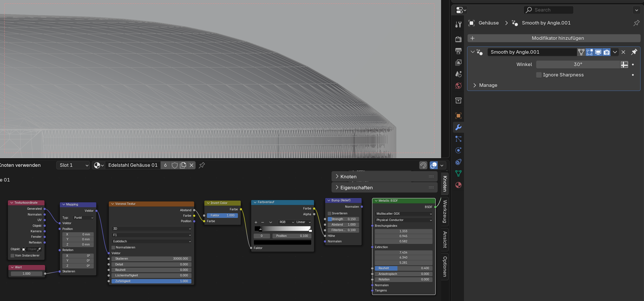Viewport: 644px width, 301px height.
Task: Click the Render properties camera icon
Action: point(458,39)
